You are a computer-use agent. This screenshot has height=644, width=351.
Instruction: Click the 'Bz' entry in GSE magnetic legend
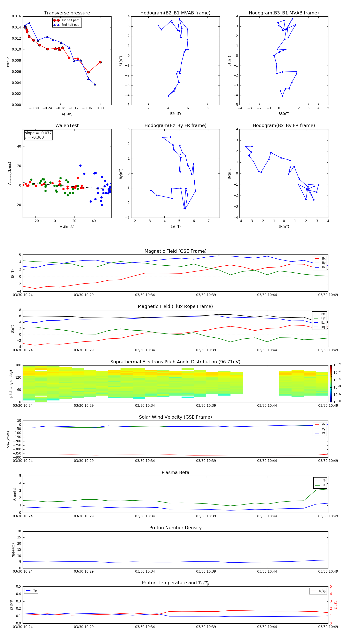pyautogui.click(x=320, y=267)
